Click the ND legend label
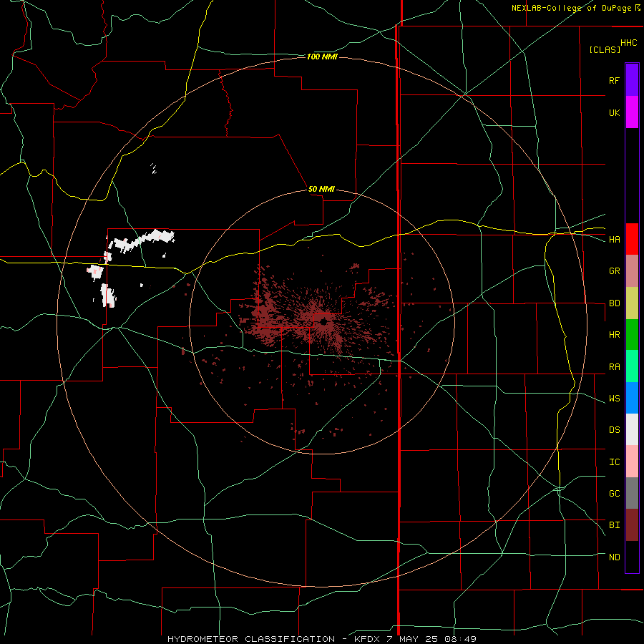This screenshot has height=644, width=644. point(614,557)
